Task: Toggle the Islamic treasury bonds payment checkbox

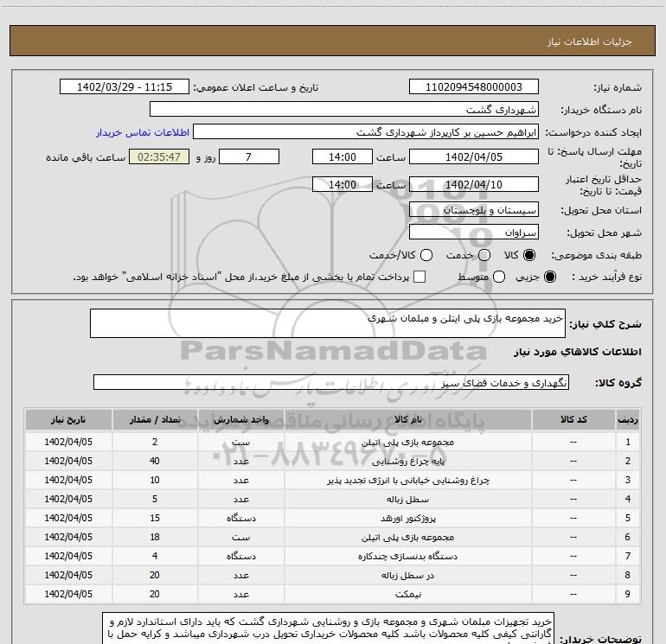Action: point(419,277)
